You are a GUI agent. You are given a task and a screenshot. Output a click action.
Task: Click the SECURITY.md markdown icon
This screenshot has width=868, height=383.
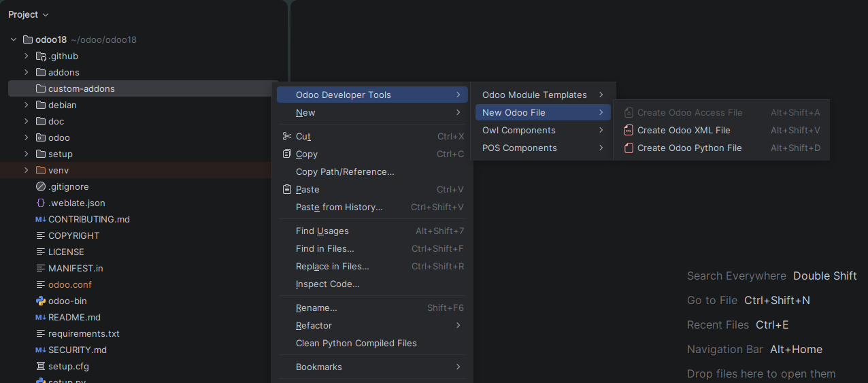41,350
